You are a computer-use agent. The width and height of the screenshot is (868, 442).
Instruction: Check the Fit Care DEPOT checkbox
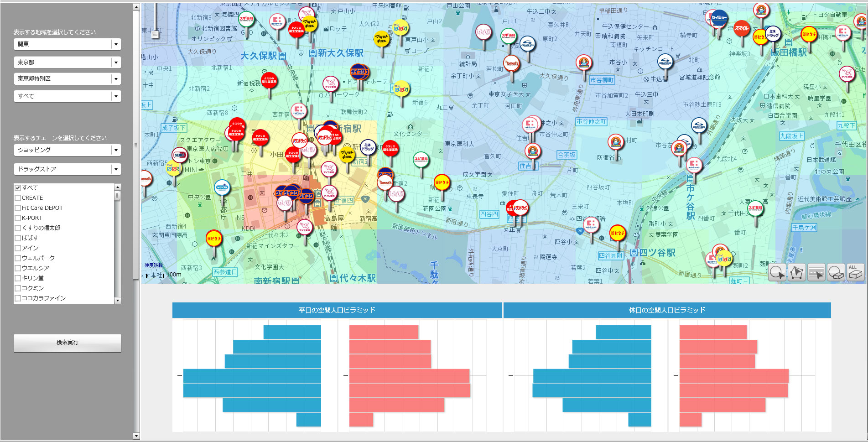[x=18, y=208]
